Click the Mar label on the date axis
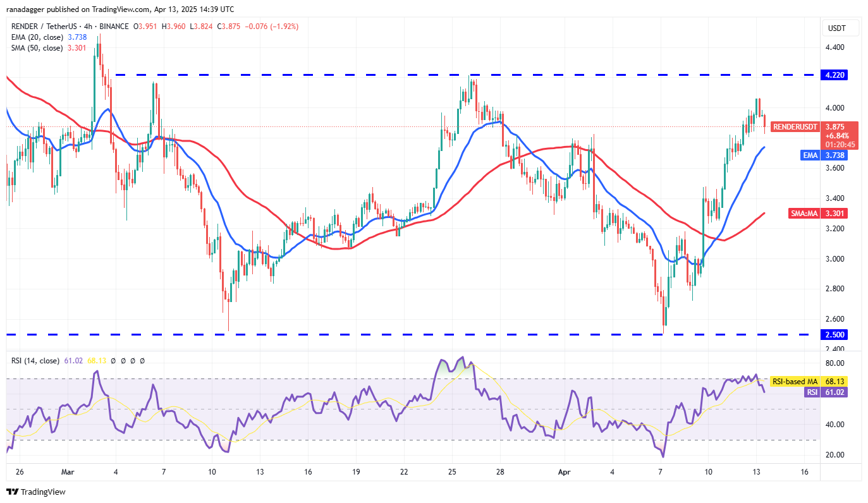 coord(69,472)
